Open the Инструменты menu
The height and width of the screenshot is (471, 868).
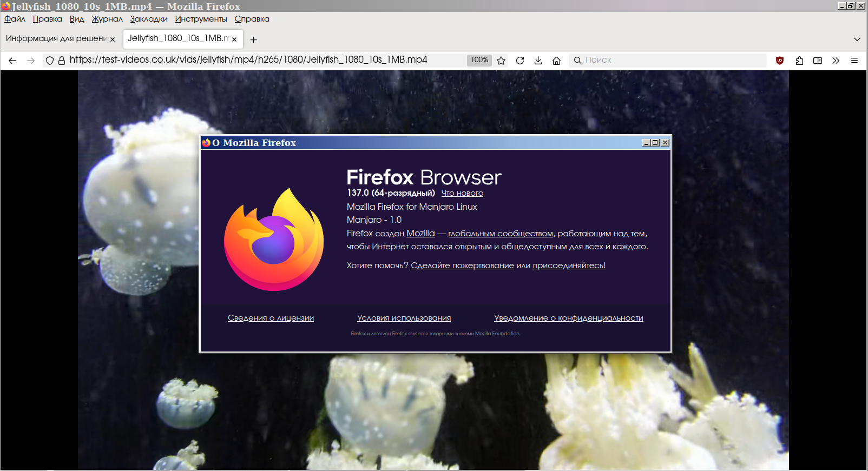click(x=201, y=19)
